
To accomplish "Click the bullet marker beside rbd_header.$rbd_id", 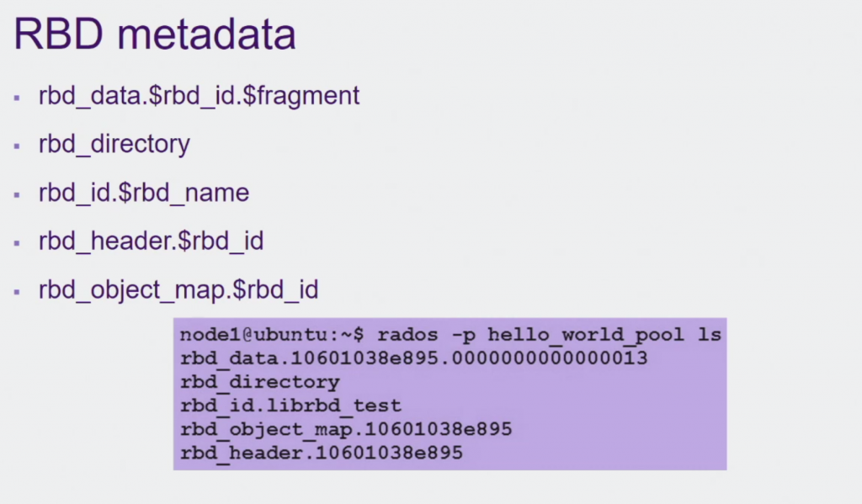I will [x=17, y=243].
